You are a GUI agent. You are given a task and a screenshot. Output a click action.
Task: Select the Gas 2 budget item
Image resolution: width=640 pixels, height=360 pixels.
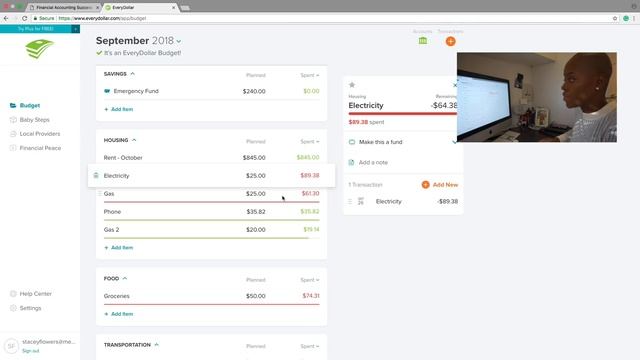(211, 230)
